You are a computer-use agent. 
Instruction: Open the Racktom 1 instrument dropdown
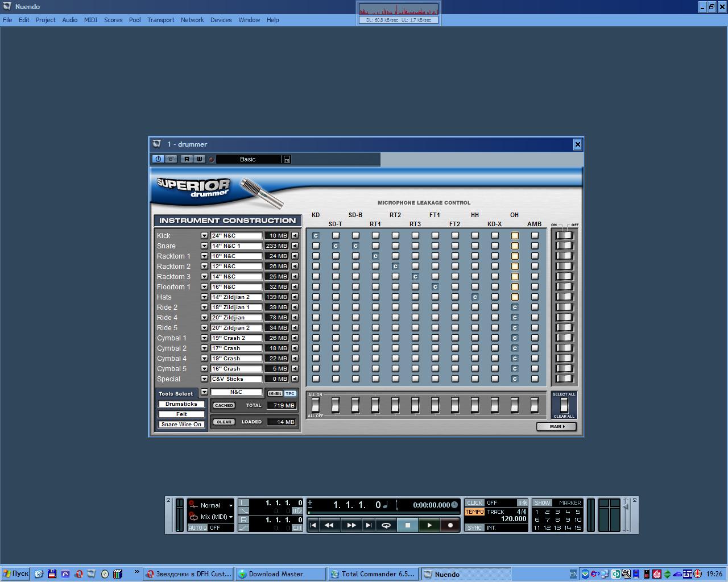[204, 256]
